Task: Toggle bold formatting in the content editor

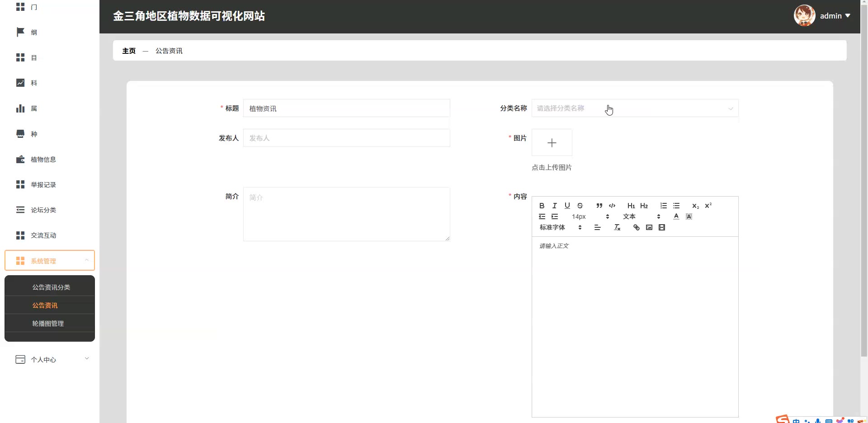Action: point(542,206)
